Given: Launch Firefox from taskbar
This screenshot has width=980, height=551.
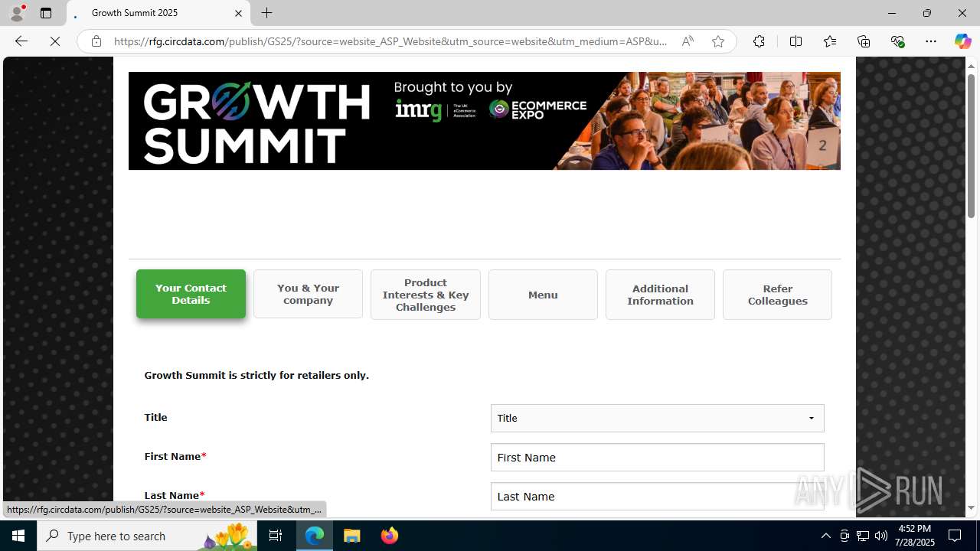Looking at the screenshot, I should (x=390, y=536).
